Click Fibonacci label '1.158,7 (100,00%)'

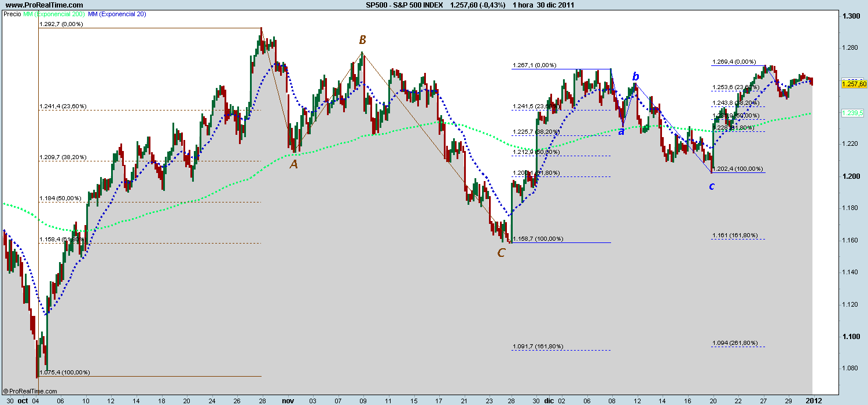click(x=538, y=238)
